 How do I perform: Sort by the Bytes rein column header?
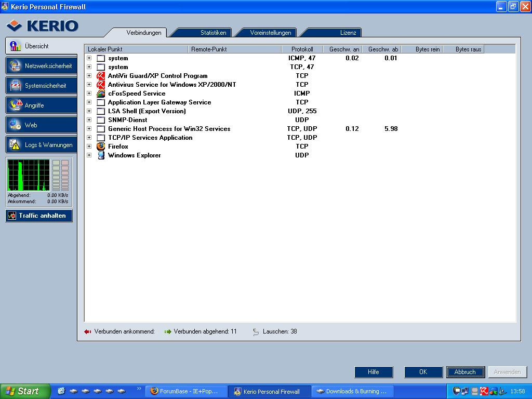click(x=423, y=49)
